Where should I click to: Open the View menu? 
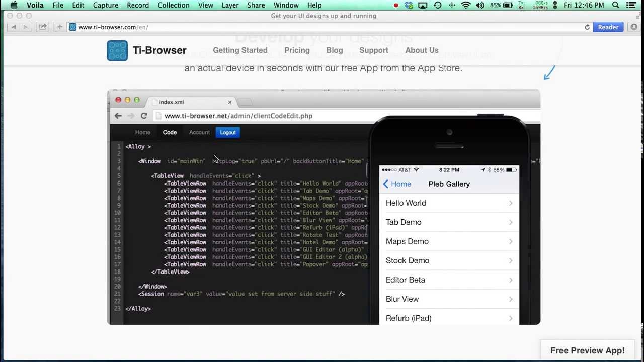pos(206,5)
